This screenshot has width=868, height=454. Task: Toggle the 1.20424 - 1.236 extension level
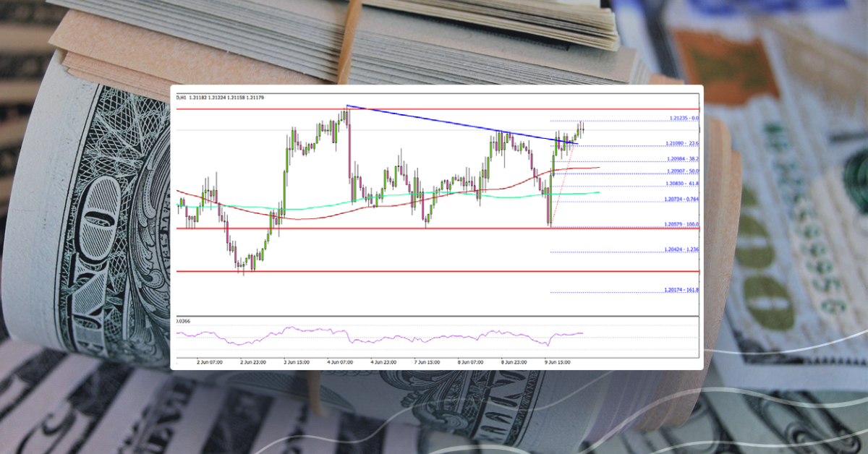680,249
